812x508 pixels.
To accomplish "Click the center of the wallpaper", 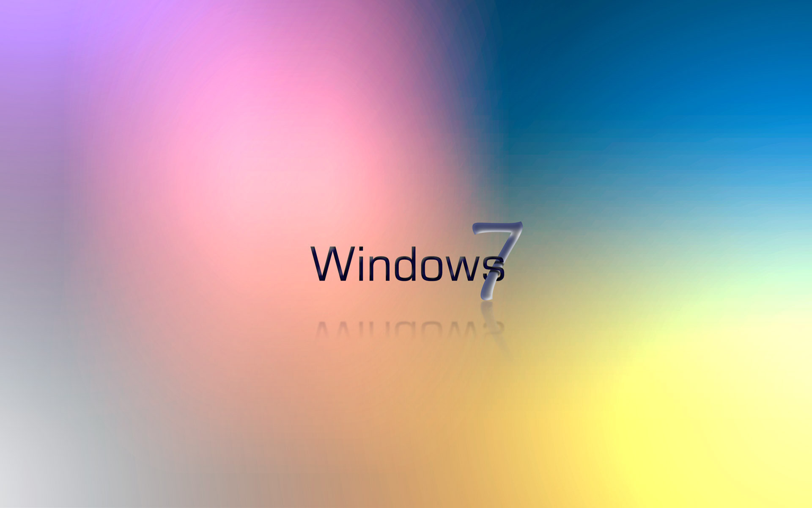I will click(406, 254).
